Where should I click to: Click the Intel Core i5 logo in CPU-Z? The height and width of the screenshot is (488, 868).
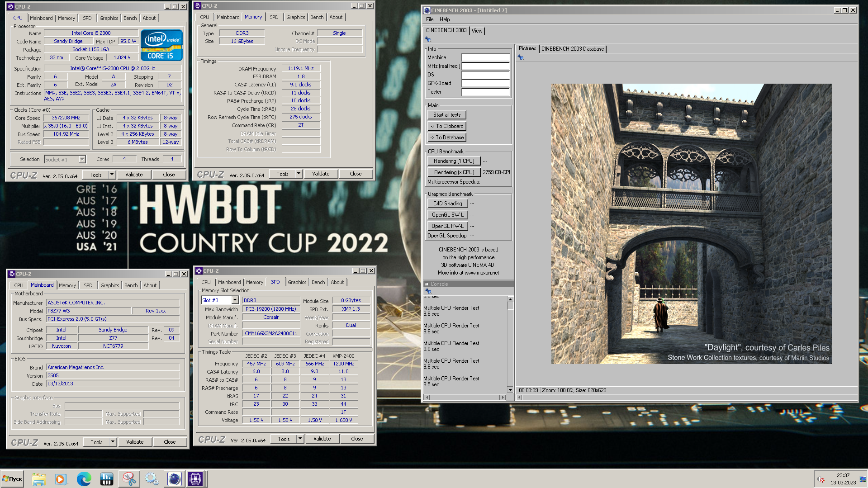point(161,45)
